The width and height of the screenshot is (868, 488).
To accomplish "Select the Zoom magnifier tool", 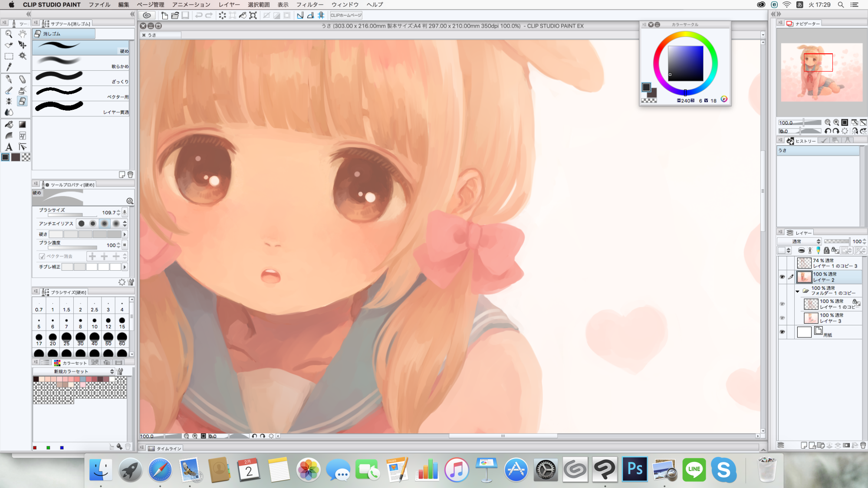I will coord(9,34).
